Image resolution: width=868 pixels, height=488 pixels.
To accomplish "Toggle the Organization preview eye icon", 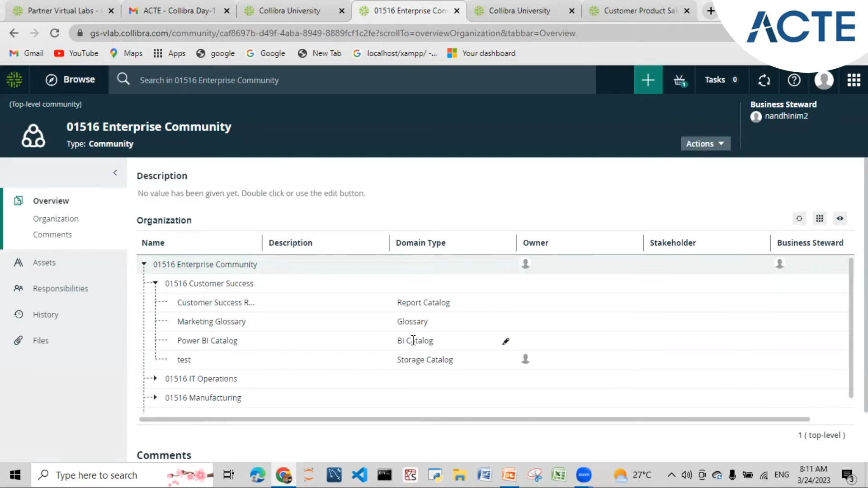I will 840,218.
